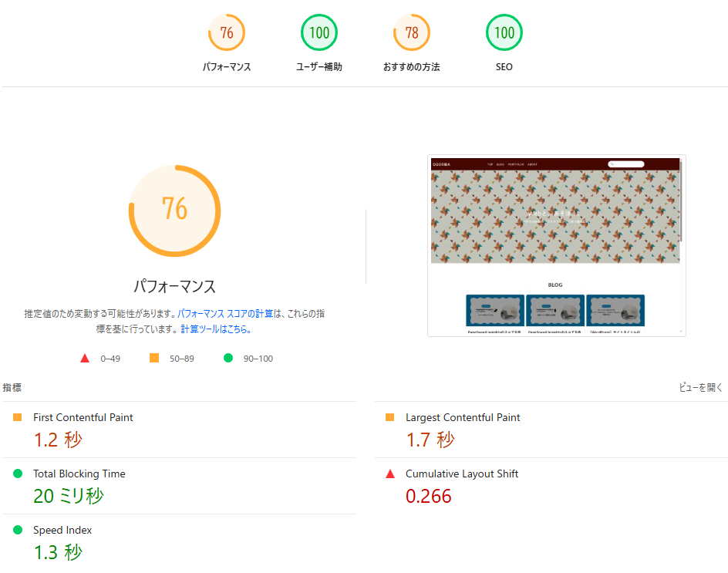Click the orange square beside First Contentful Paint
The width and height of the screenshot is (728, 573).
click(x=18, y=417)
